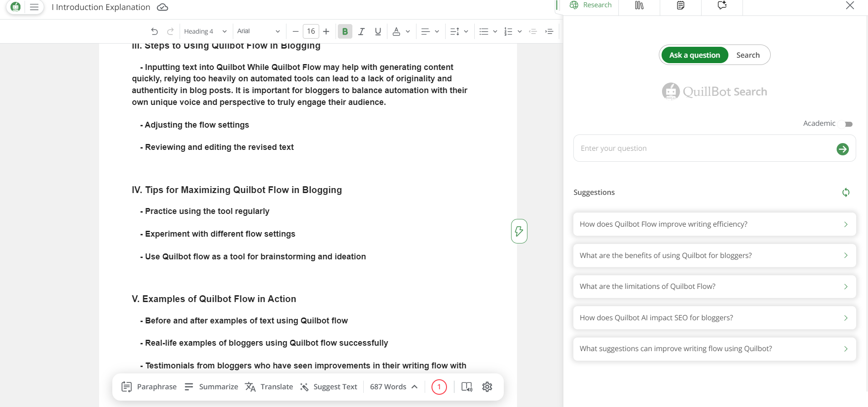Set text alignment with align icon
Viewport: 868px width, 407px height.
click(x=426, y=31)
